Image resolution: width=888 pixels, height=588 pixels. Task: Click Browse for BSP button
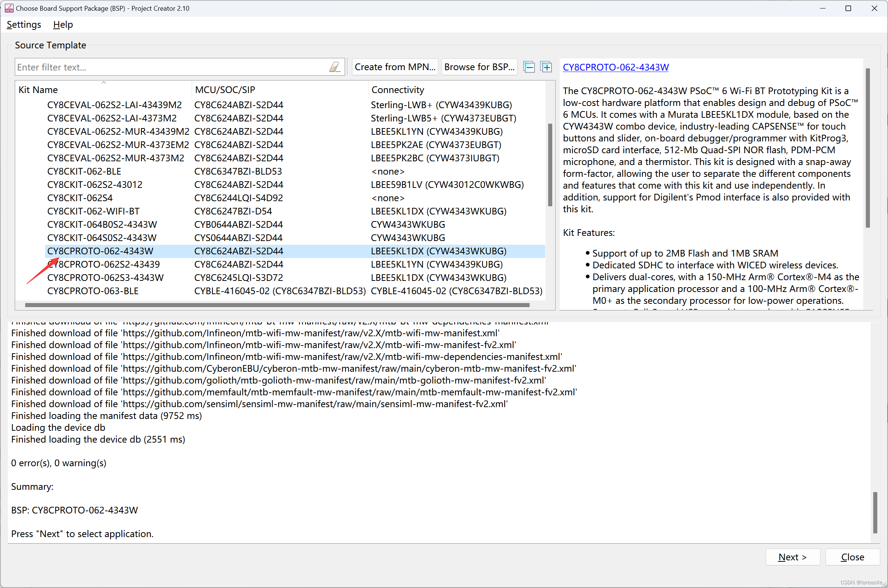(479, 67)
